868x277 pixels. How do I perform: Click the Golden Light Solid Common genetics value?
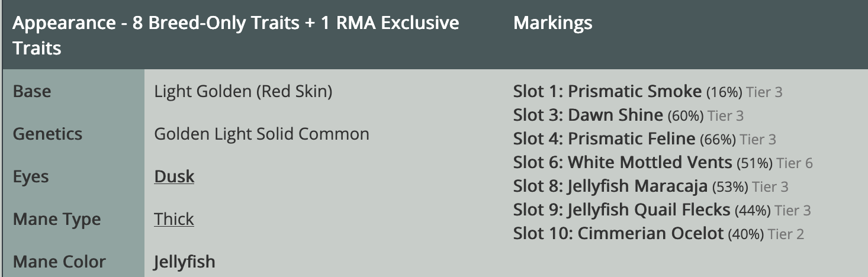coord(262,134)
